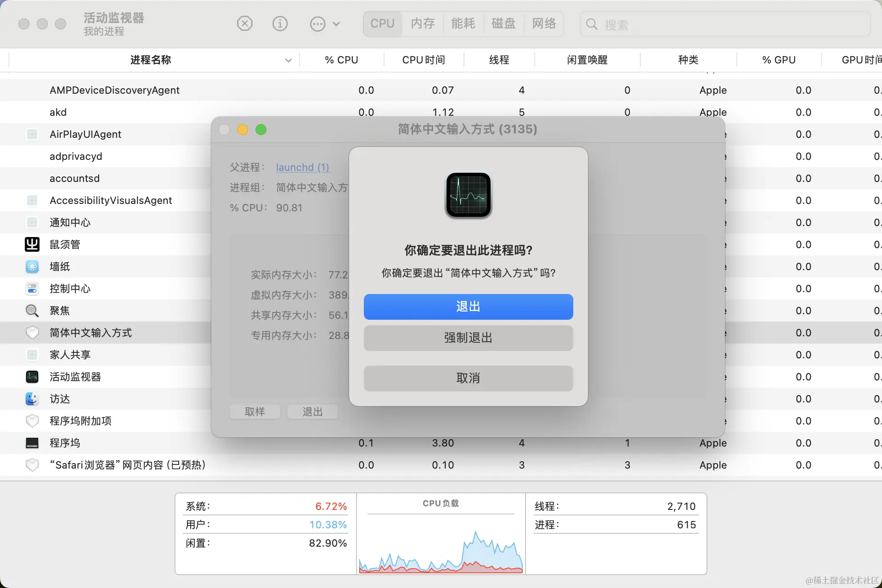Click the 访达 Finder icon
The height and width of the screenshot is (588, 882).
pyautogui.click(x=32, y=399)
